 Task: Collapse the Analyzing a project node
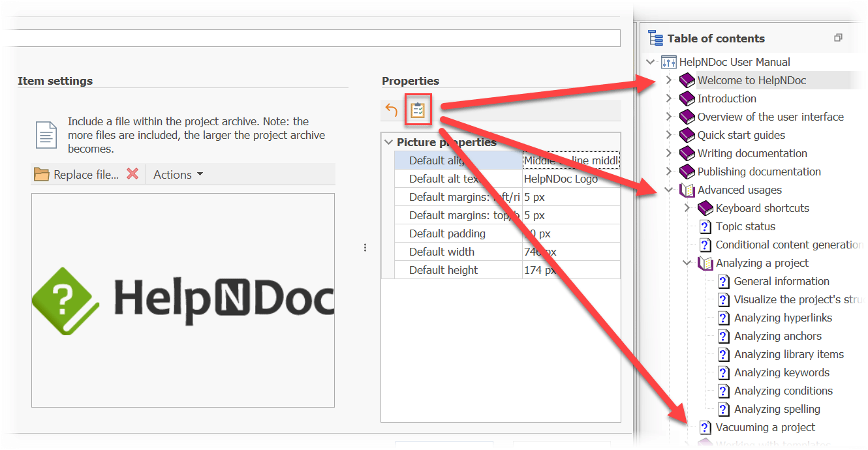click(687, 263)
